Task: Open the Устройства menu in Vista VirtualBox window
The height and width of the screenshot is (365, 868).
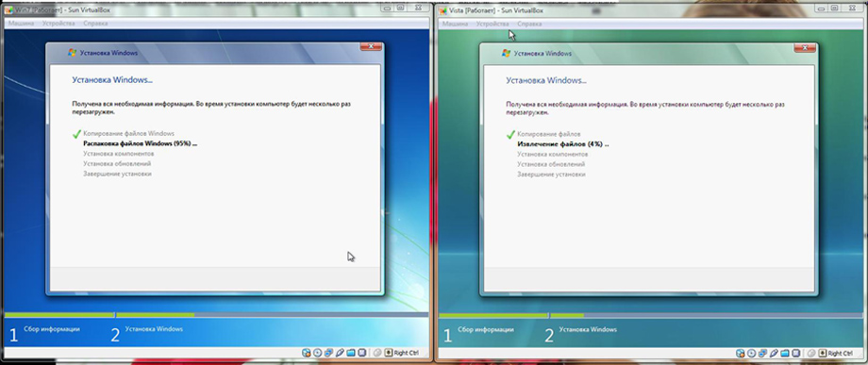Action: 492,24
